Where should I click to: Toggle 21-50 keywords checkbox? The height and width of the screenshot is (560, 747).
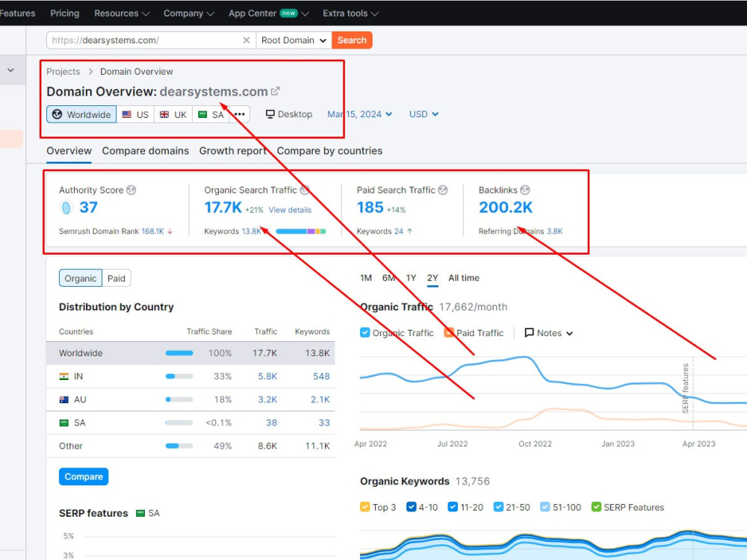[499, 507]
